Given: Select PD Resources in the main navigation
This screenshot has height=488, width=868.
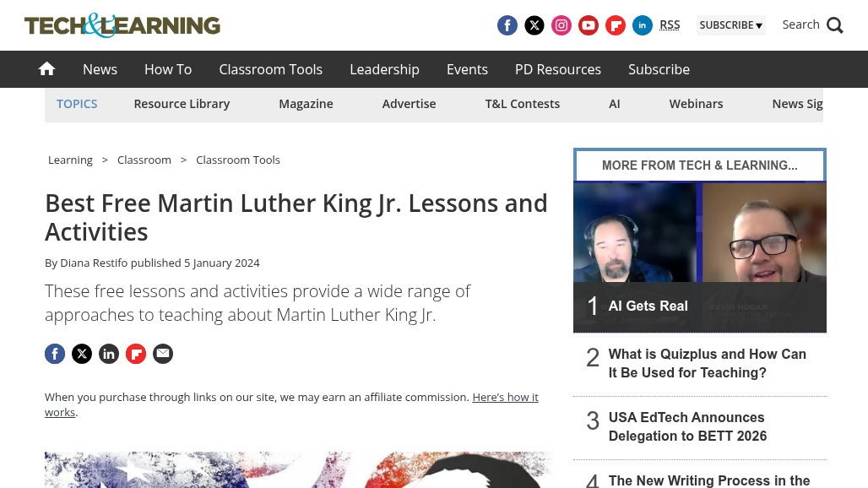Looking at the screenshot, I should [557, 69].
